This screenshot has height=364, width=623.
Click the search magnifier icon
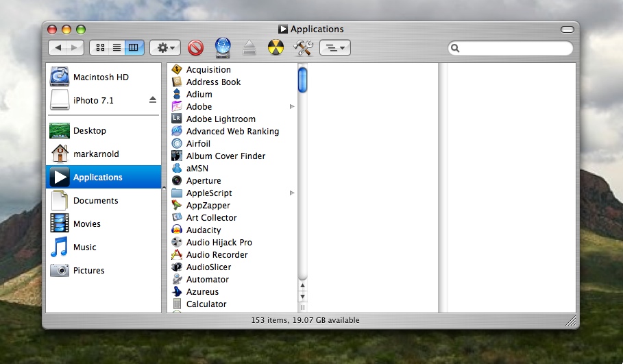pyautogui.click(x=455, y=48)
